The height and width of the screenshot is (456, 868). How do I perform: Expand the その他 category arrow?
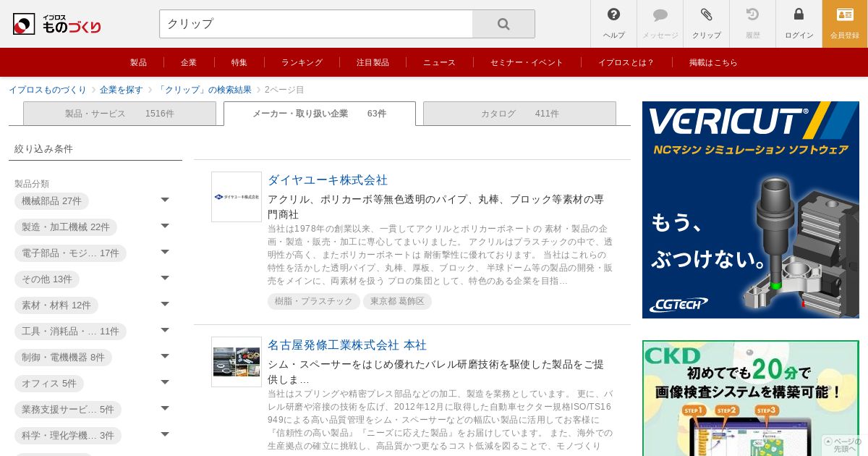click(x=165, y=278)
